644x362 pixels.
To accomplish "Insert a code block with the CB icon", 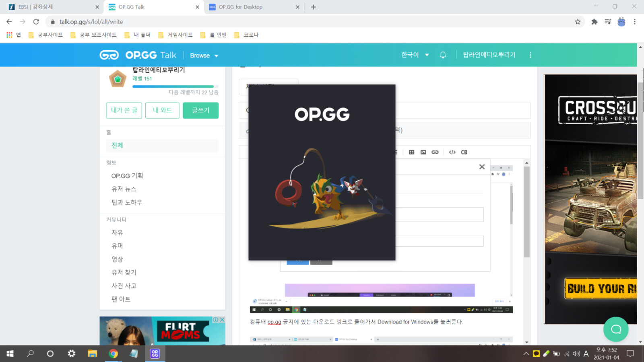I will (x=464, y=152).
